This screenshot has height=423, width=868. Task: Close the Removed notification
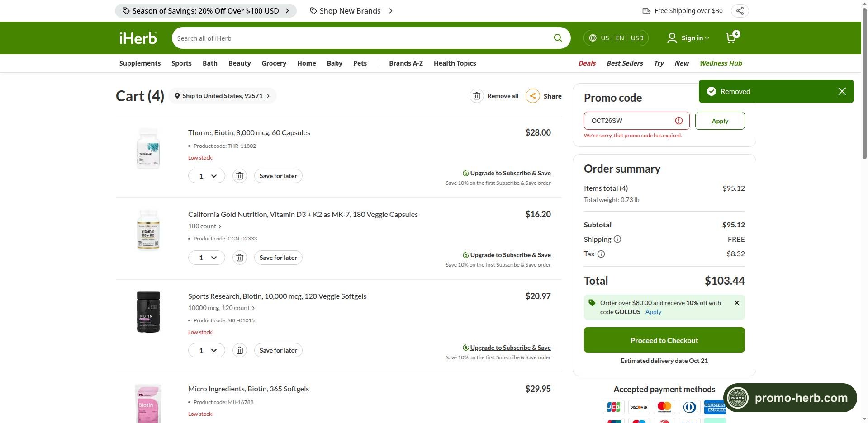pyautogui.click(x=842, y=91)
